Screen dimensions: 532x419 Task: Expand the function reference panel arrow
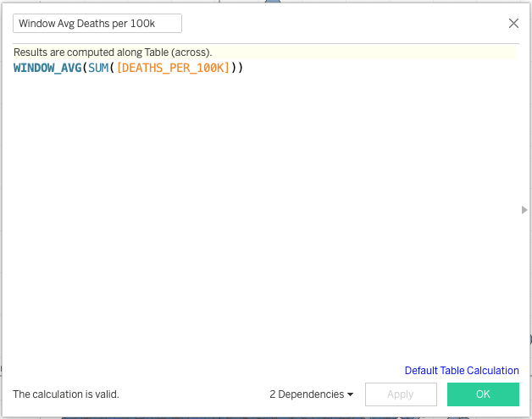524,210
